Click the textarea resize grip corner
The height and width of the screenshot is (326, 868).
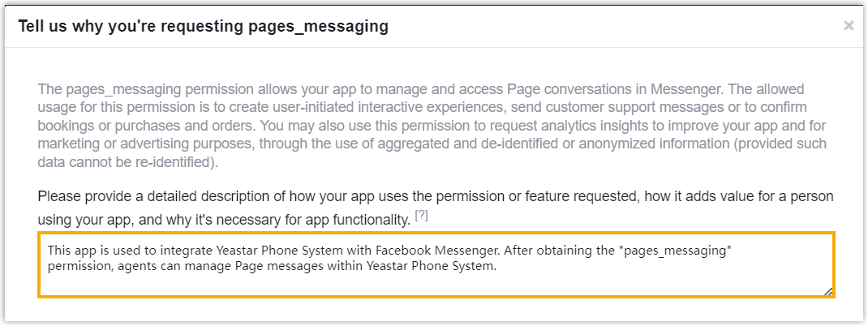click(827, 291)
